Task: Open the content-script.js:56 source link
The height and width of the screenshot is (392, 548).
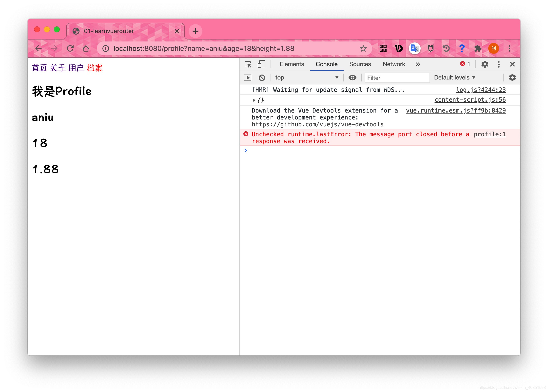Action: point(470,100)
